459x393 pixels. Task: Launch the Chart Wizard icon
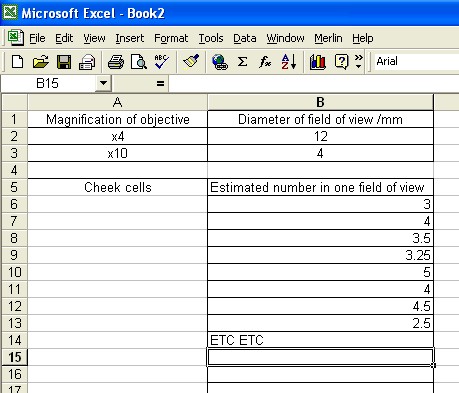318,62
